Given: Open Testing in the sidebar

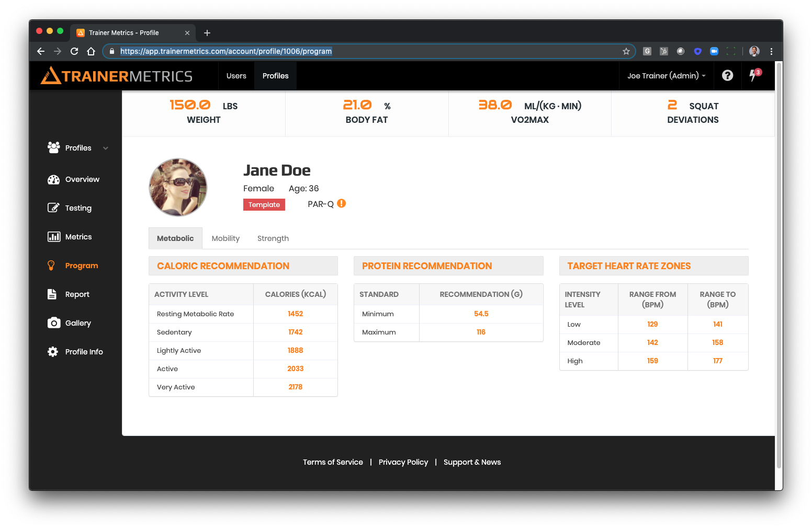Looking at the screenshot, I should point(78,208).
